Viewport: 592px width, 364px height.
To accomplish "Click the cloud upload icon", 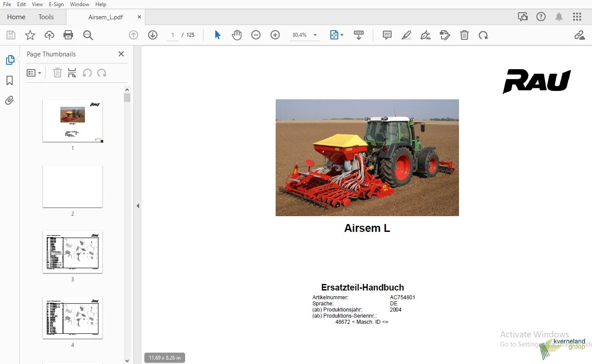I will point(49,35).
